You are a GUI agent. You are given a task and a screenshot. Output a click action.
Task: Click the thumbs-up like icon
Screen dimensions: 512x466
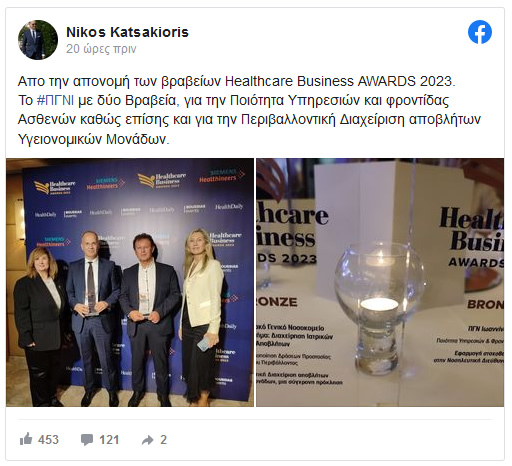(26, 439)
